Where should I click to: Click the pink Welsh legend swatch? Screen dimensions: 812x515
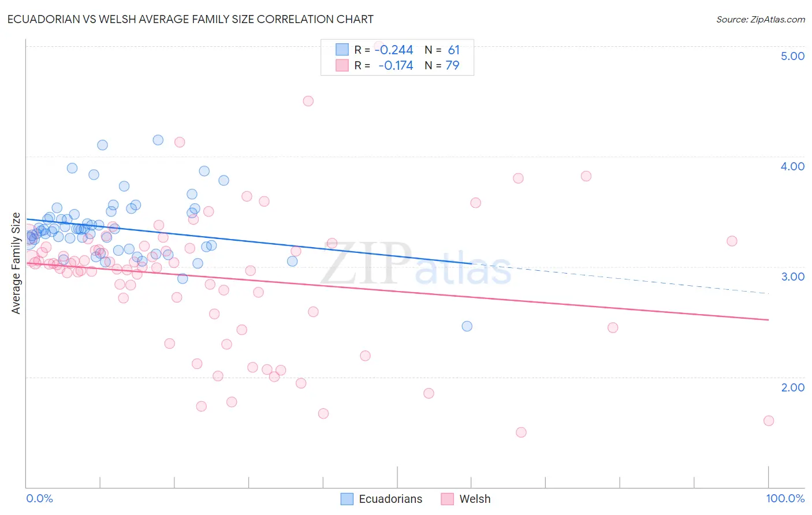tap(447, 499)
